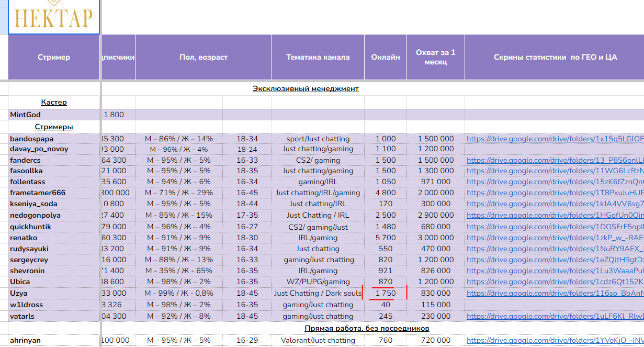Click the Just Chatting / Dark souls cell
The width and height of the screenshot is (644, 347).
click(x=318, y=293)
